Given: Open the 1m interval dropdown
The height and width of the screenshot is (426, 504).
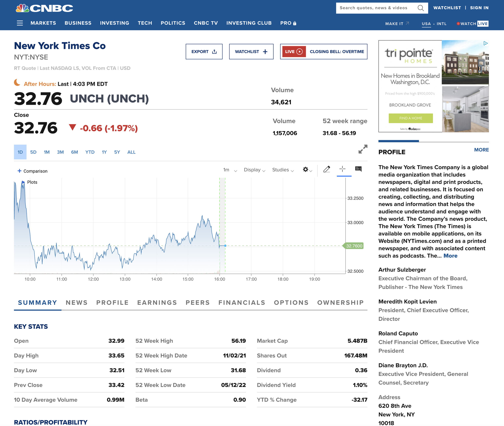Looking at the screenshot, I should pos(230,170).
